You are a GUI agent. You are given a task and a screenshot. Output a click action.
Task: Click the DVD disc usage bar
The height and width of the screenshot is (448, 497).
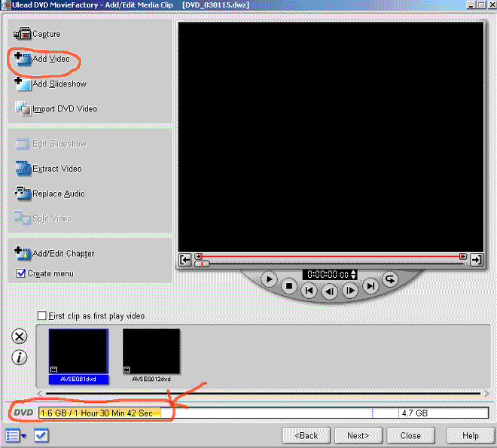click(x=264, y=413)
